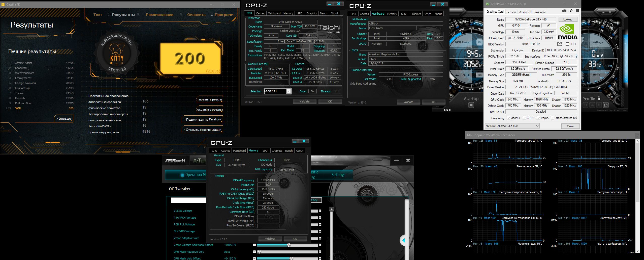
Task: Click Открыть рекомендации in Catzilla
Action: [x=202, y=129]
